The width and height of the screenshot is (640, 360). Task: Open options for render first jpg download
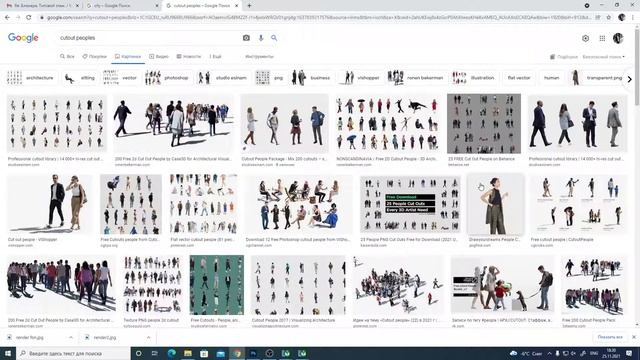(71, 338)
